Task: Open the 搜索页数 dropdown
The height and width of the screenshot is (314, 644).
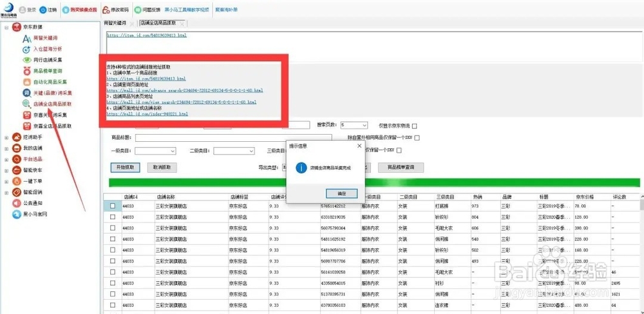Action: coord(354,125)
